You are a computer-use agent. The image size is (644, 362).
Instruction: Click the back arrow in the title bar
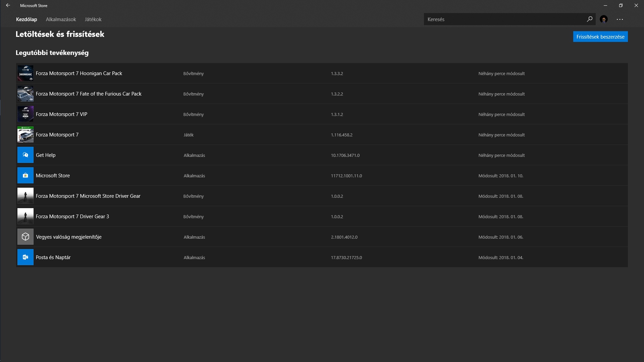(8, 5)
